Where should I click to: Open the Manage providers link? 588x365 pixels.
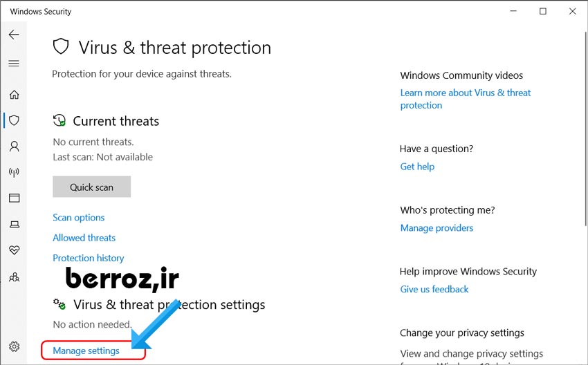pos(437,228)
